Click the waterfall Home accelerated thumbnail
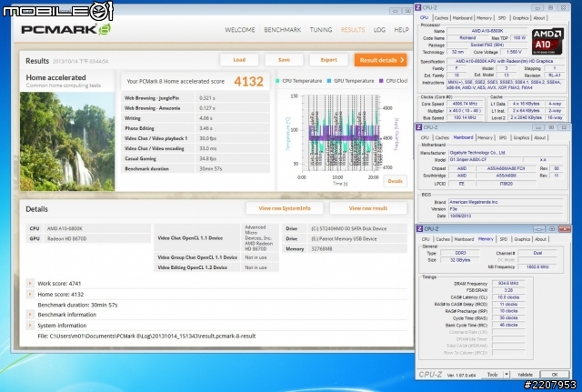 point(67,142)
